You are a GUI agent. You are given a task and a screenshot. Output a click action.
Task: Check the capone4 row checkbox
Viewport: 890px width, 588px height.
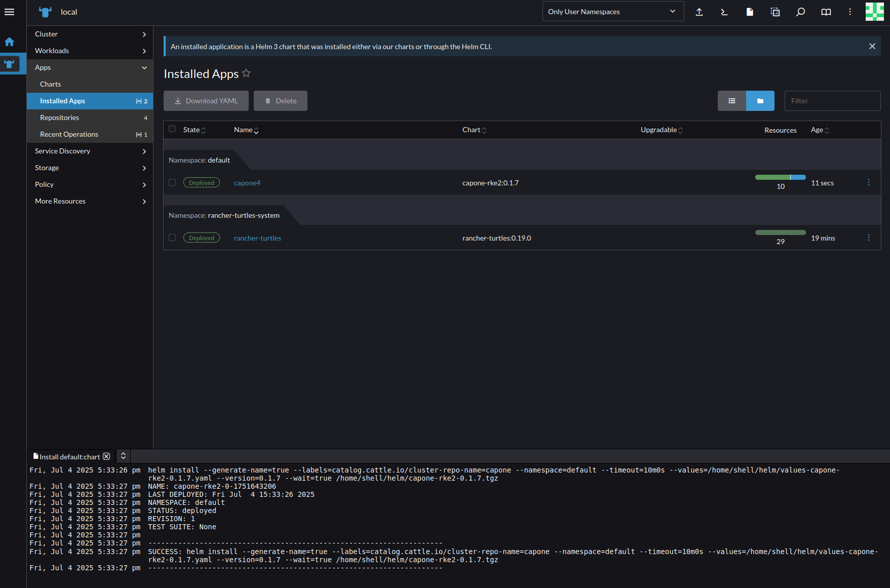coord(172,182)
